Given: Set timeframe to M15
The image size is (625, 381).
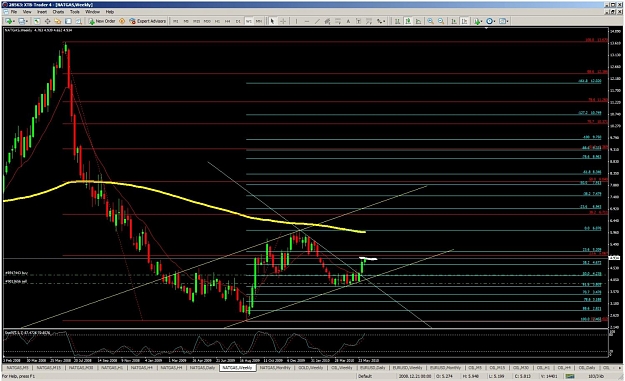Looking at the screenshot, I should [x=197, y=21].
